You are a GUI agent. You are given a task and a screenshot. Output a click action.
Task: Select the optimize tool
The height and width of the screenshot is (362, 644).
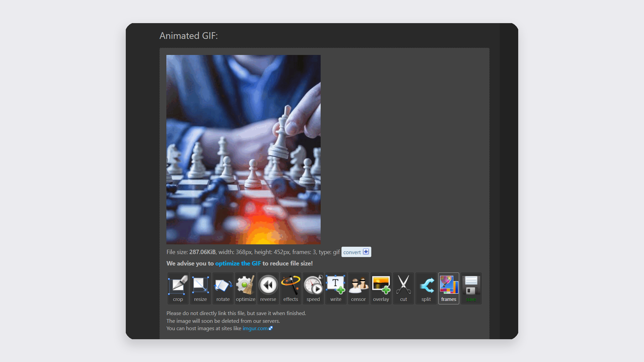pos(245,288)
